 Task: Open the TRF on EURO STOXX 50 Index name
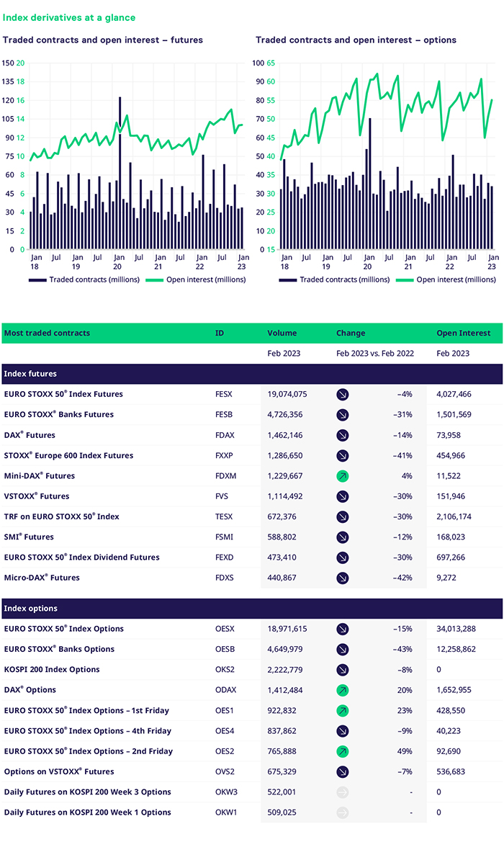click(x=62, y=516)
